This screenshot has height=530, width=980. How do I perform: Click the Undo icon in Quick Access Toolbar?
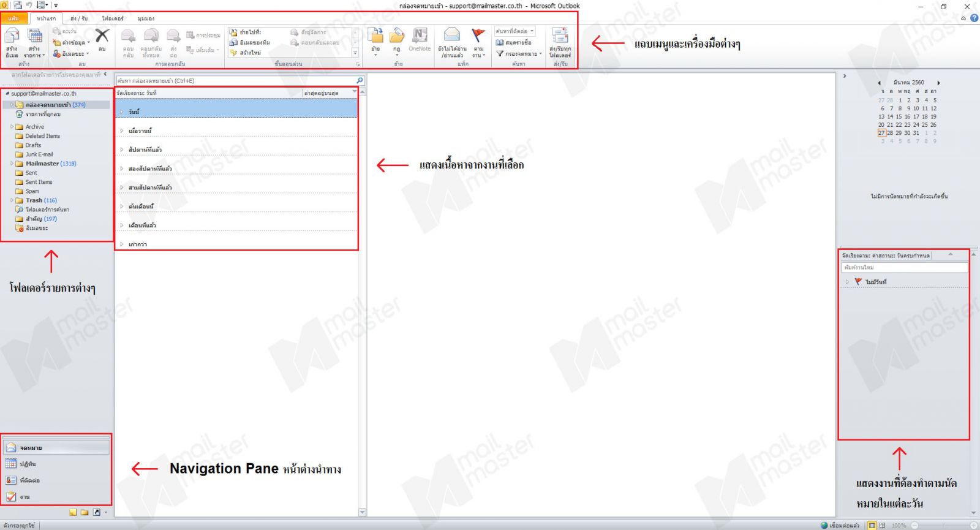(29, 6)
